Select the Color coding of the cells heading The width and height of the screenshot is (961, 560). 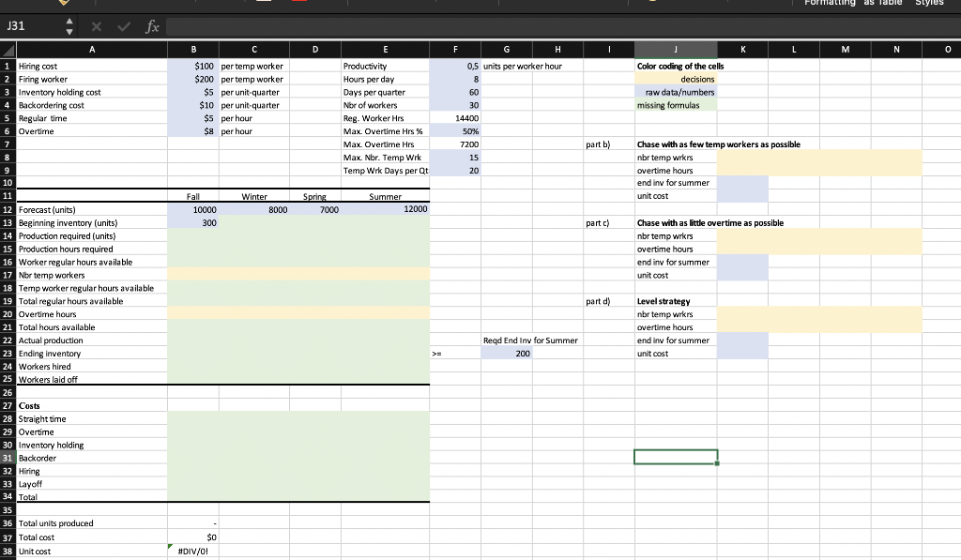click(677, 66)
